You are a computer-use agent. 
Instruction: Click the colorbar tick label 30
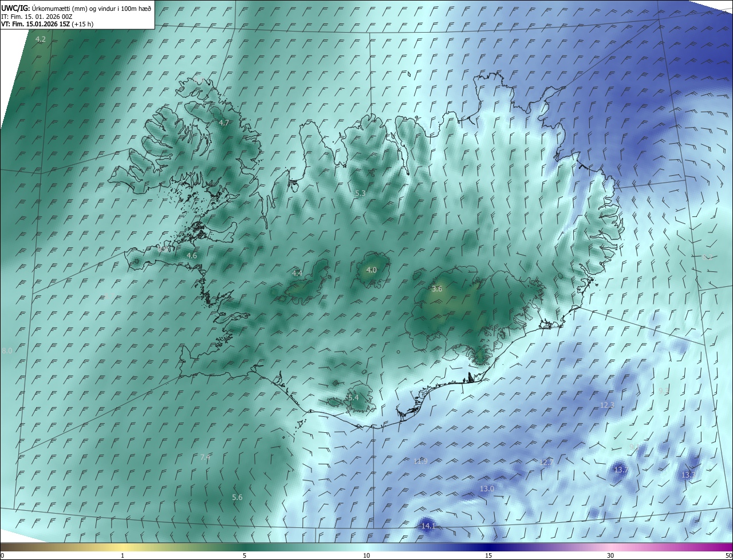[610, 555]
